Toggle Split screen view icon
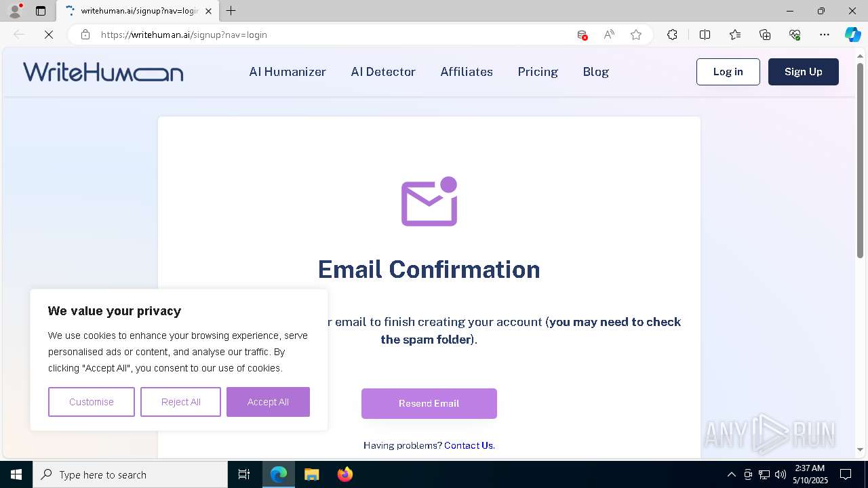 click(705, 35)
